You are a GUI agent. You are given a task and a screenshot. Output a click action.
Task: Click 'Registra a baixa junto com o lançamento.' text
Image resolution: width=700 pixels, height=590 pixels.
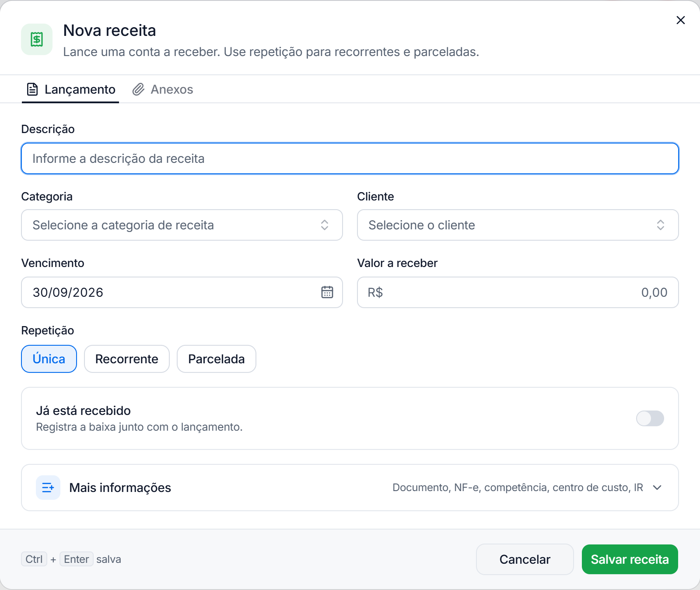point(139,427)
